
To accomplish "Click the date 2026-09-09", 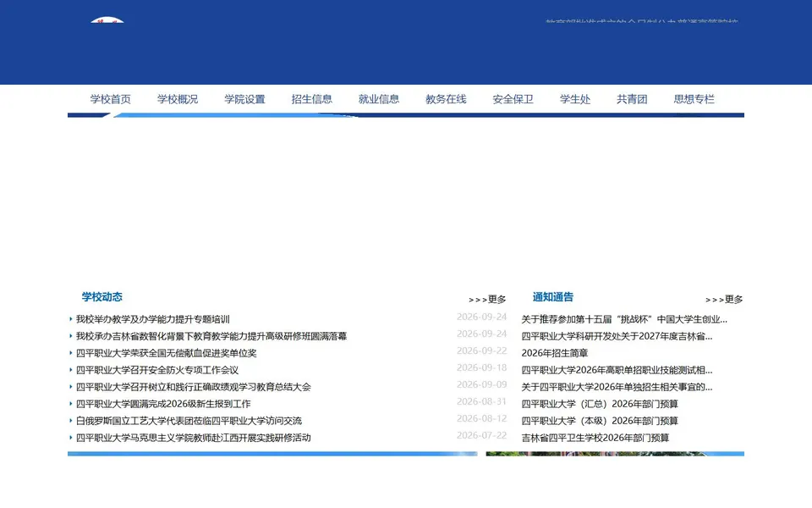I will (x=481, y=384).
